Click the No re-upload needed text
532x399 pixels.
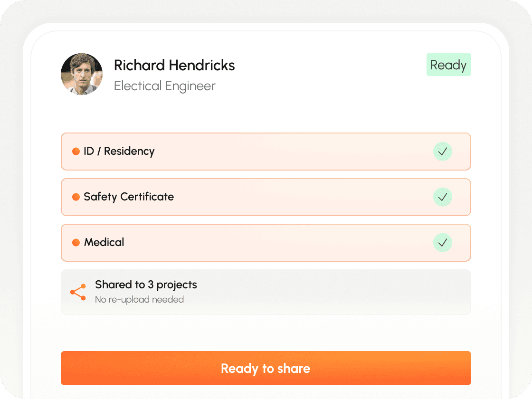(140, 300)
